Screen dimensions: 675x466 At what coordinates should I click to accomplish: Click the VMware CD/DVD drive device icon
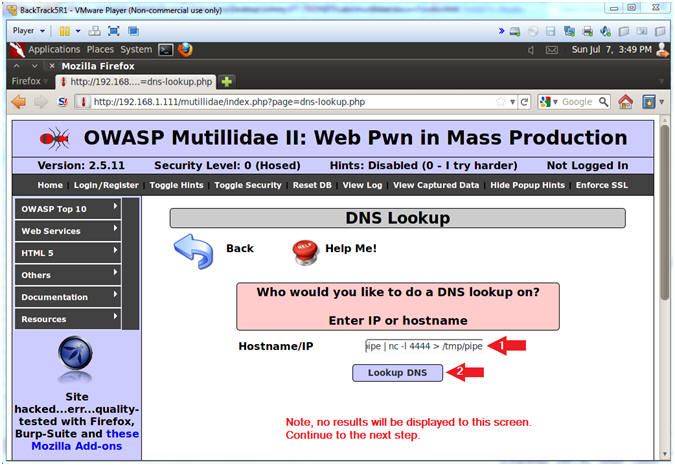point(533,31)
